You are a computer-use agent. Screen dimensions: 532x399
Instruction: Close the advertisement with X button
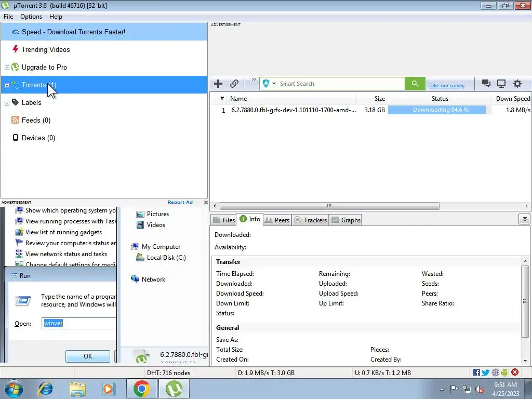pyautogui.click(x=206, y=202)
